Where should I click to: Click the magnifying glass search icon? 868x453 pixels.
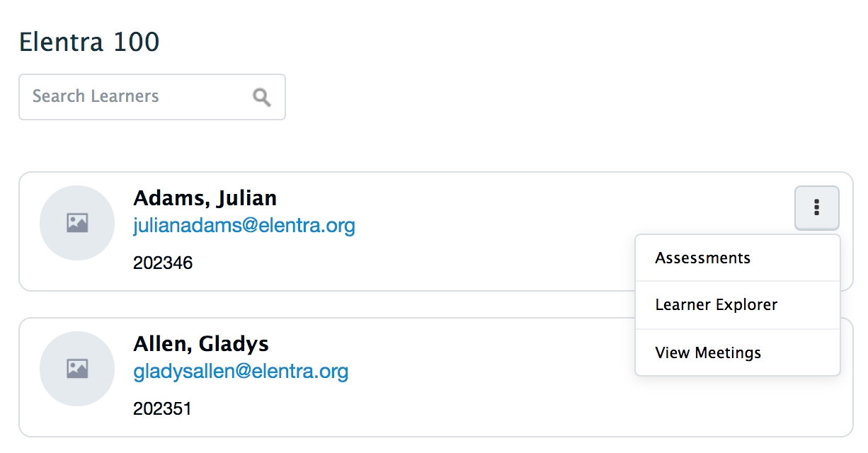[262, 97]
